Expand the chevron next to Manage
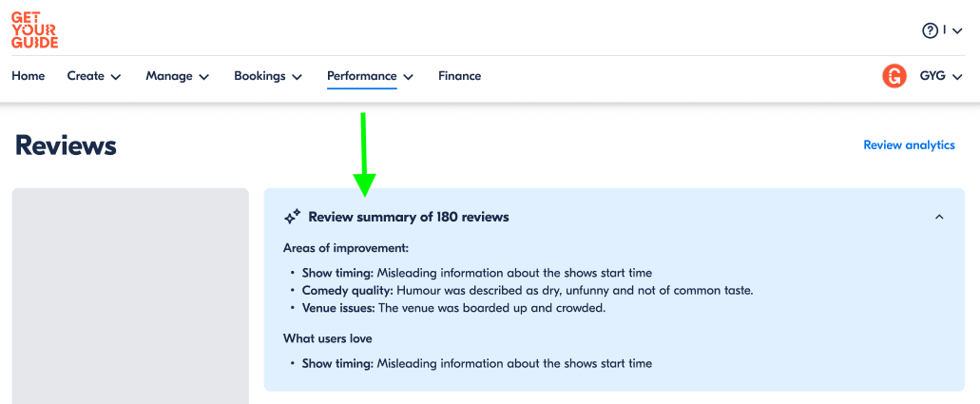The image size is (980, 404). [204, 77]
